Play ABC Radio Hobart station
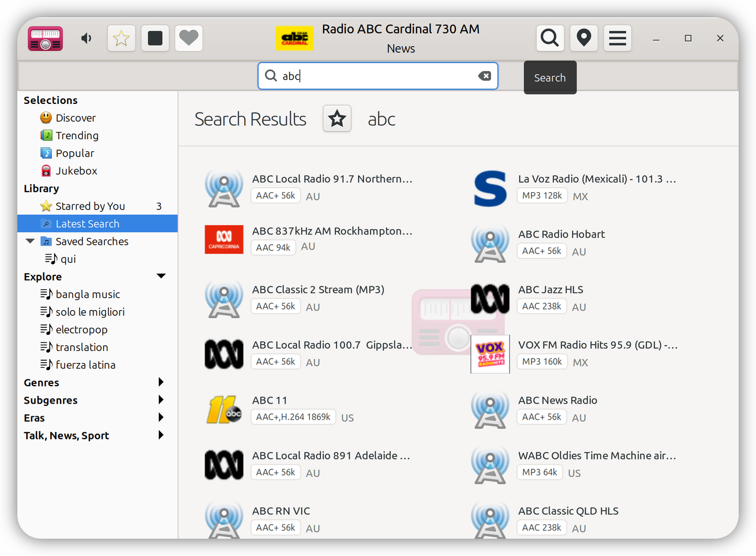This screenshot has height=556, width=756. tap(562, 234)
